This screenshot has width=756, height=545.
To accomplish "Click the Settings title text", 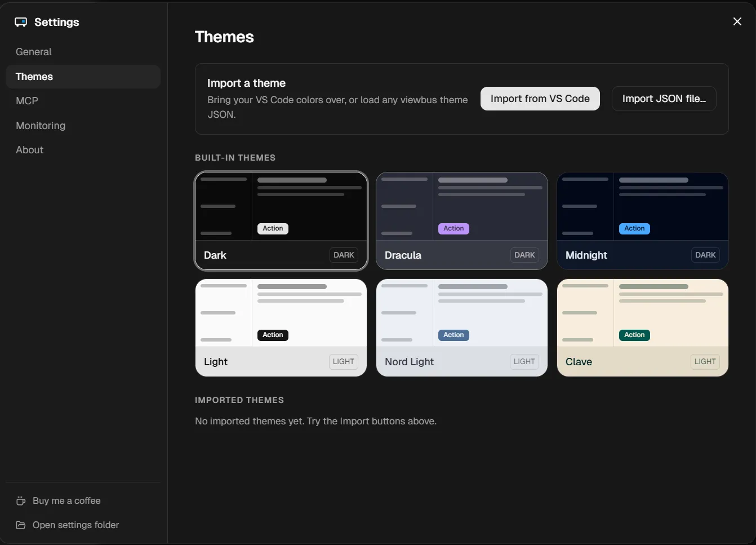I will pyautogui.click(x=57, y=22).
